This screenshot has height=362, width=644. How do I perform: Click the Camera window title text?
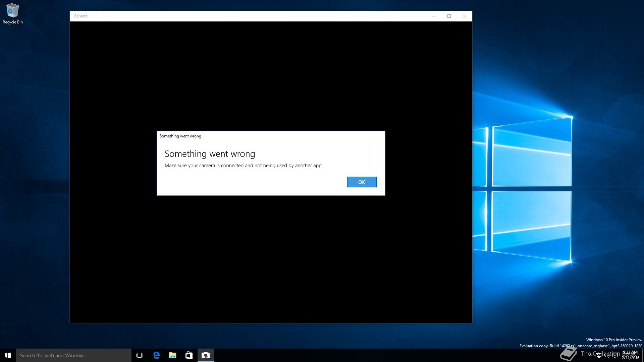tap(80, 16)
